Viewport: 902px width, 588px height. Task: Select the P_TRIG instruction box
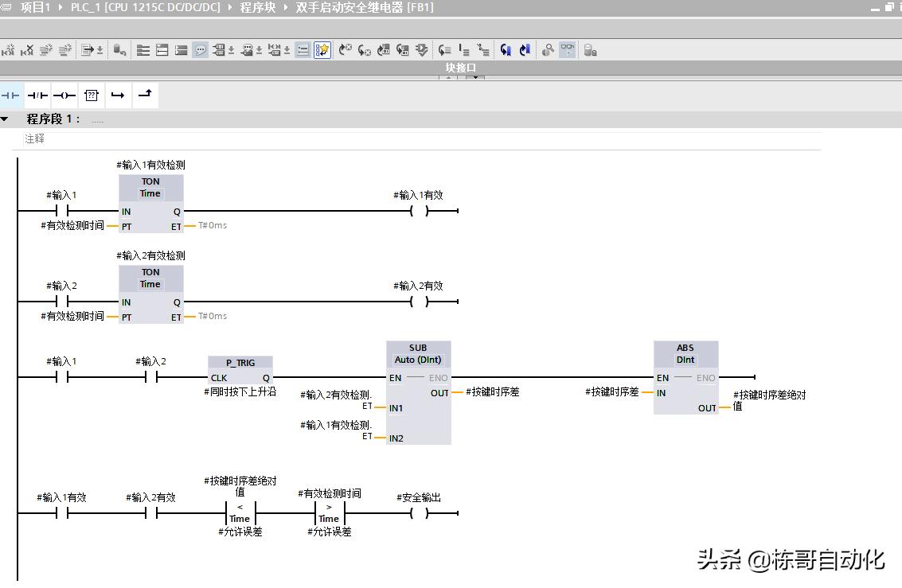(x=240, y=371)
